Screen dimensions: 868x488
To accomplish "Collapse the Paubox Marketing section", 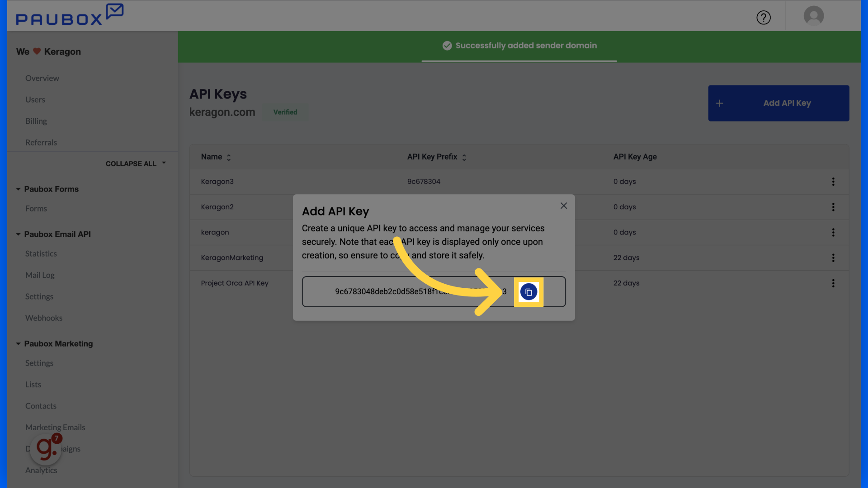I will [x=54, y=343].
